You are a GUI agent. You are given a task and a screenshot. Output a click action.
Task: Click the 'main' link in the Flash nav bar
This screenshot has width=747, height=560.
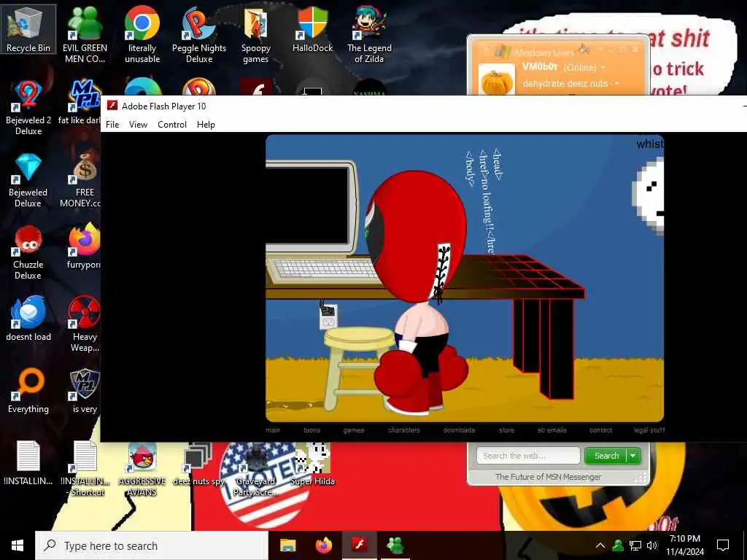pos(273,430)
